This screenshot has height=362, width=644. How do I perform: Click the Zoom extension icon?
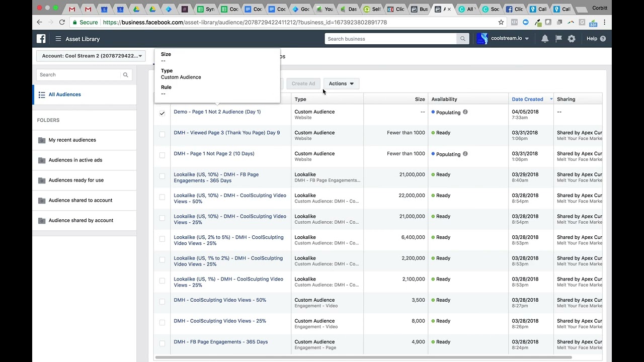coord(526,22)
